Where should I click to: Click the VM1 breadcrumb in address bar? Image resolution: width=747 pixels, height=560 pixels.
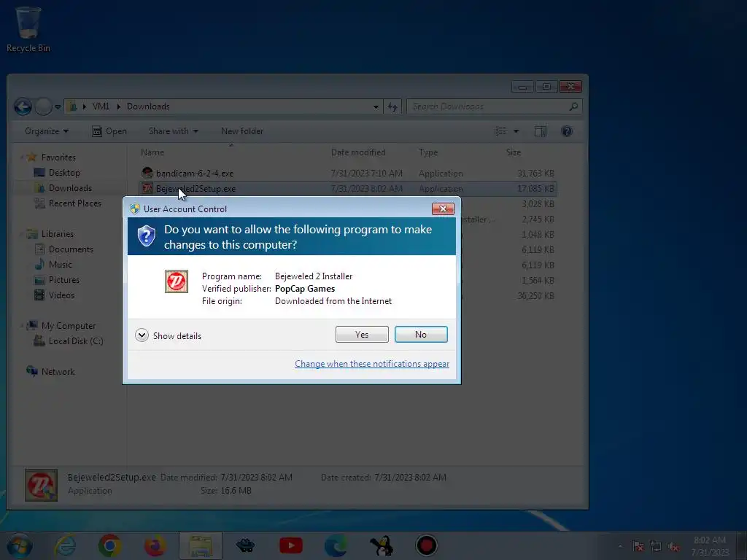[x=101, y=106]
